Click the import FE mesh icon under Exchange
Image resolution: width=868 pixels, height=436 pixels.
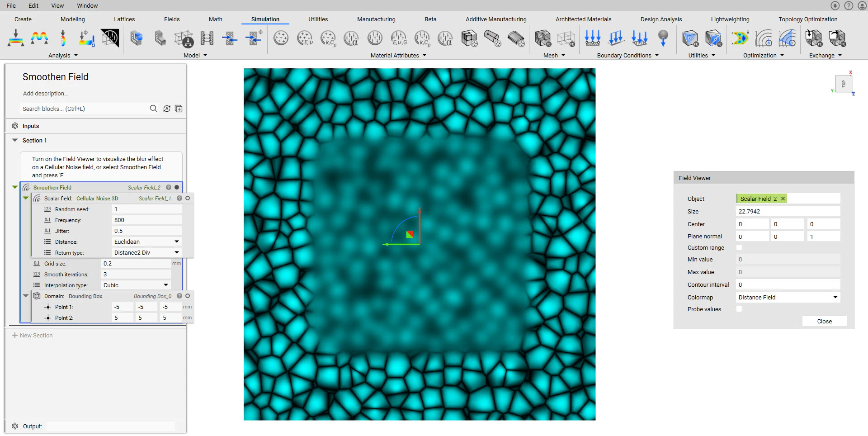click(x=814, y=38)
